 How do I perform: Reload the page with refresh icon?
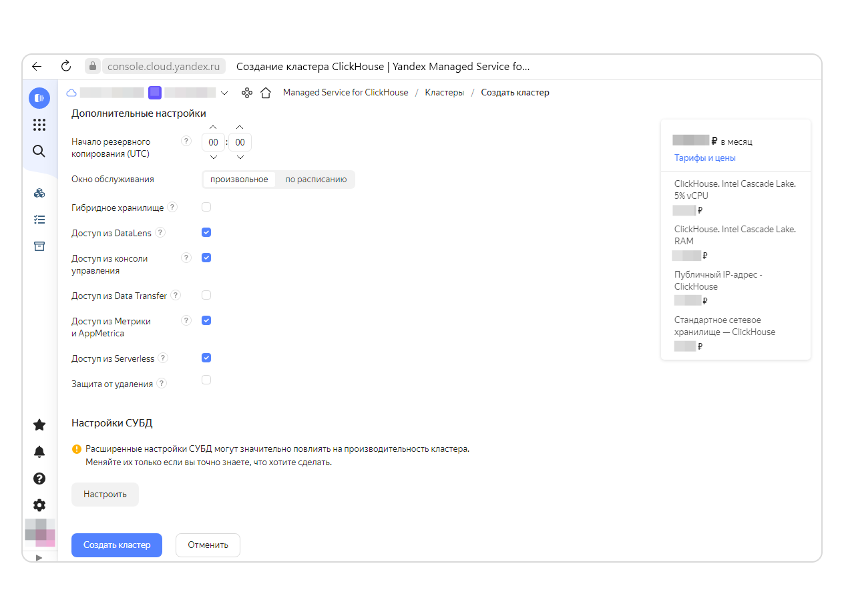pos(65,66)
